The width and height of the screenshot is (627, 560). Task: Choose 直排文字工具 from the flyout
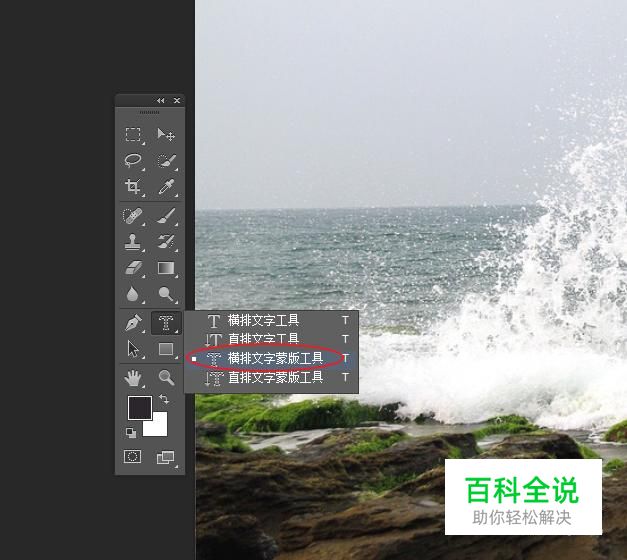coord(271,339)
